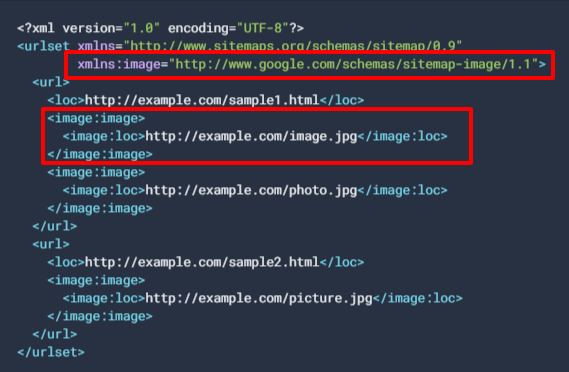Click the image:image opening tag above picture.jpg
The height and width of the screenshot is (372, 569).
point(96,280)
